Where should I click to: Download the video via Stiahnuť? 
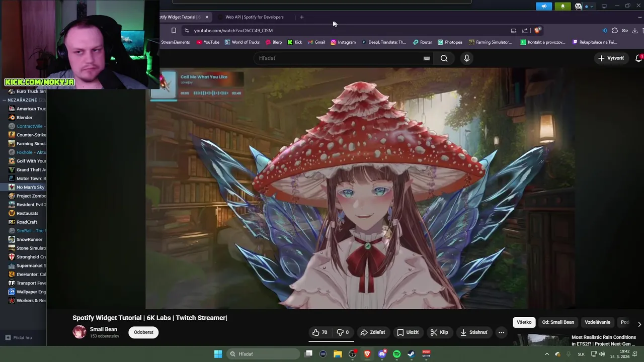473,332
